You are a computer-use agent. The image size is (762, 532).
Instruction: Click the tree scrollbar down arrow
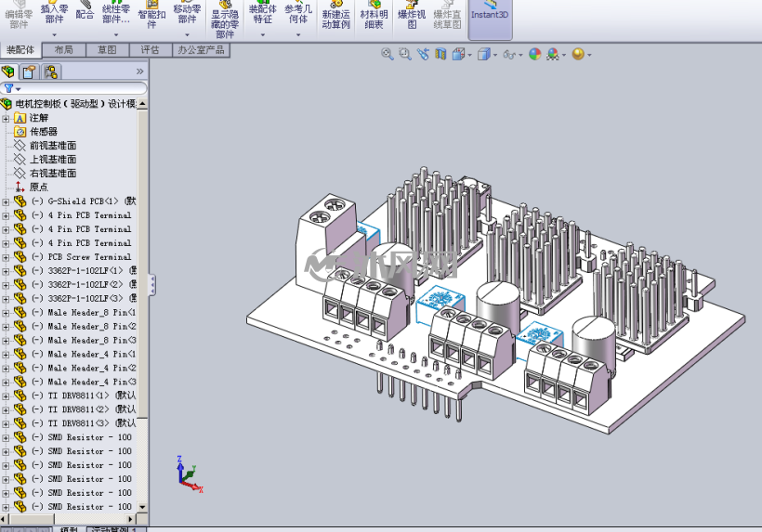pyautogui.click(x=142, y=507)
